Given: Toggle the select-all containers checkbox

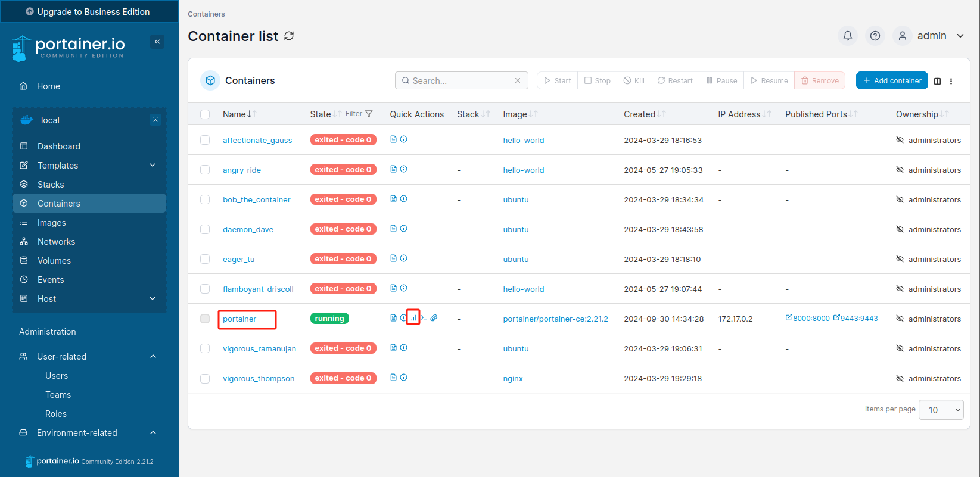Looking at the screenshot, I should [x=205, y=114].
